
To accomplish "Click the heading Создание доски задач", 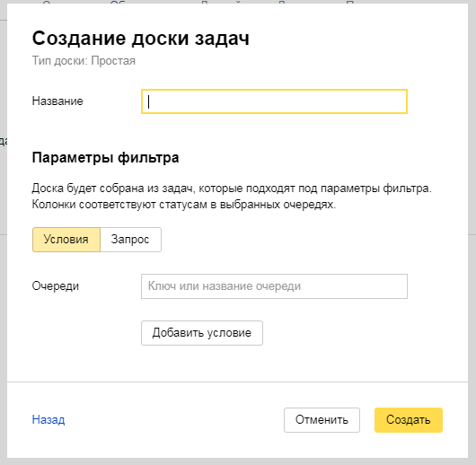I will click(x=141, y=39).
